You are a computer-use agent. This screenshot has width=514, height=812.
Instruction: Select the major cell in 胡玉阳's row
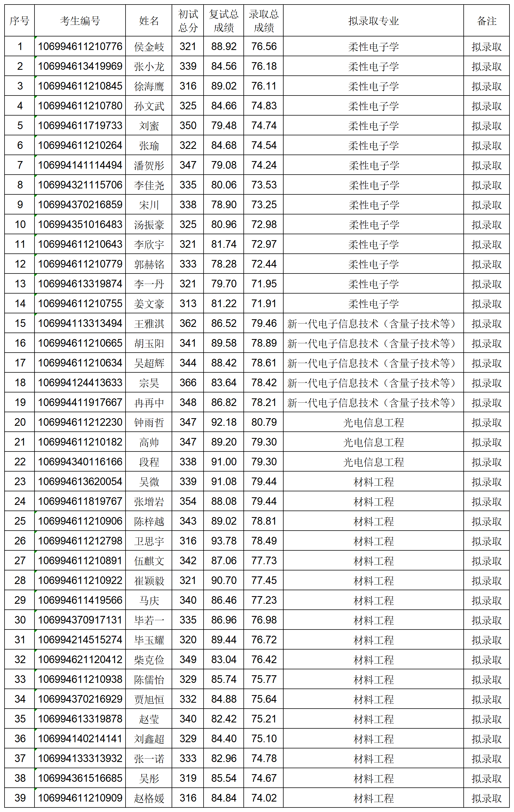pyautogui.click(x=373, y=343)
